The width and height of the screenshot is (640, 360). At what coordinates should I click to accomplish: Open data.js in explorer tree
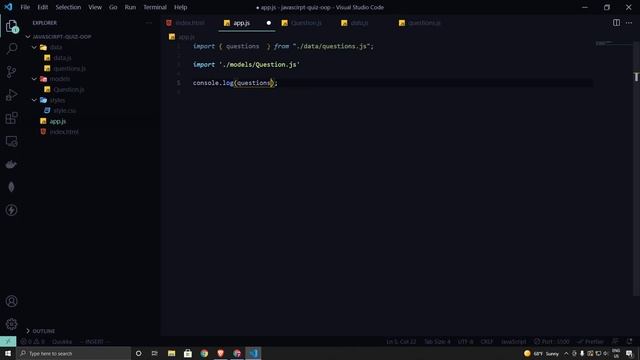[62, 58]
